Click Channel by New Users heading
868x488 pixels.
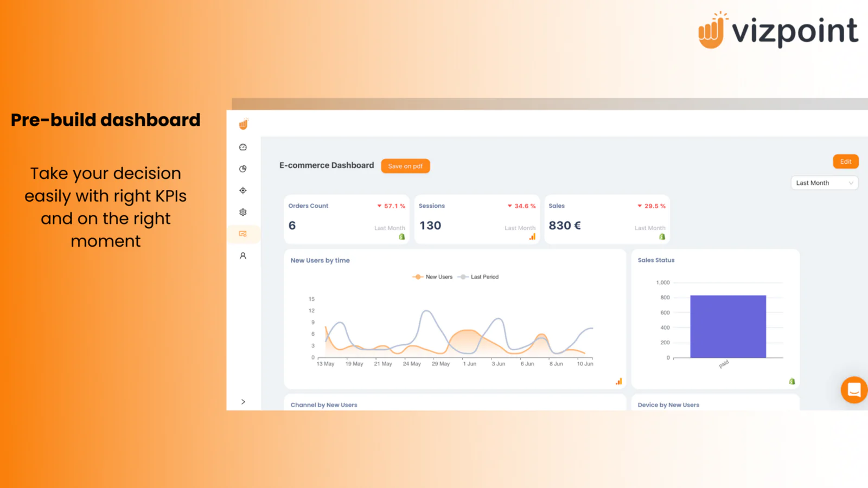pyautogui.click(x=324, y=405)
